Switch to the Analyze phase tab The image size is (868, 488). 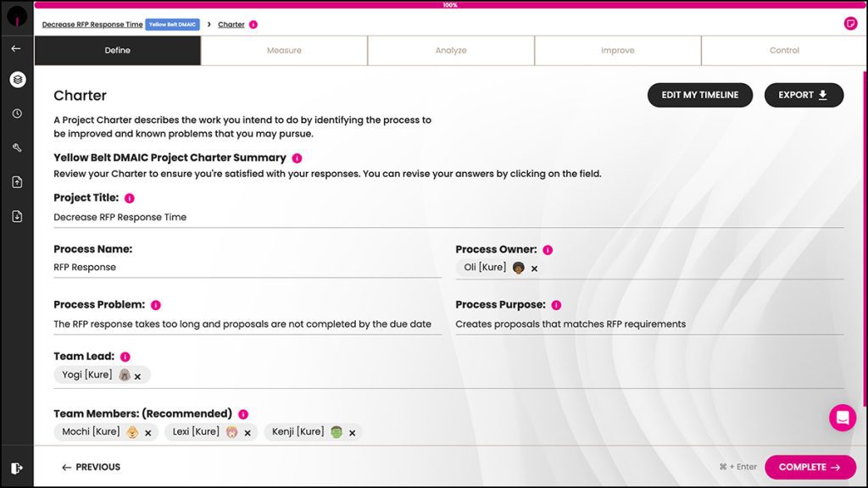(451, 51)
